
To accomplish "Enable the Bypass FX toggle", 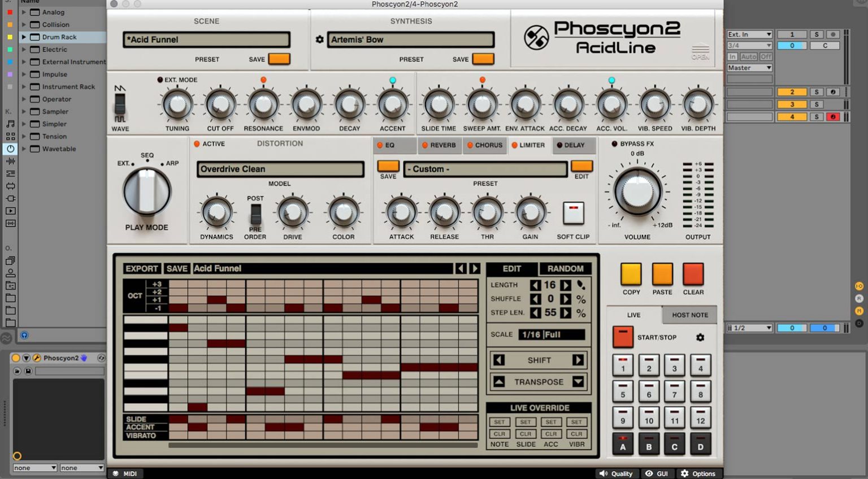I will click(614, 143).
